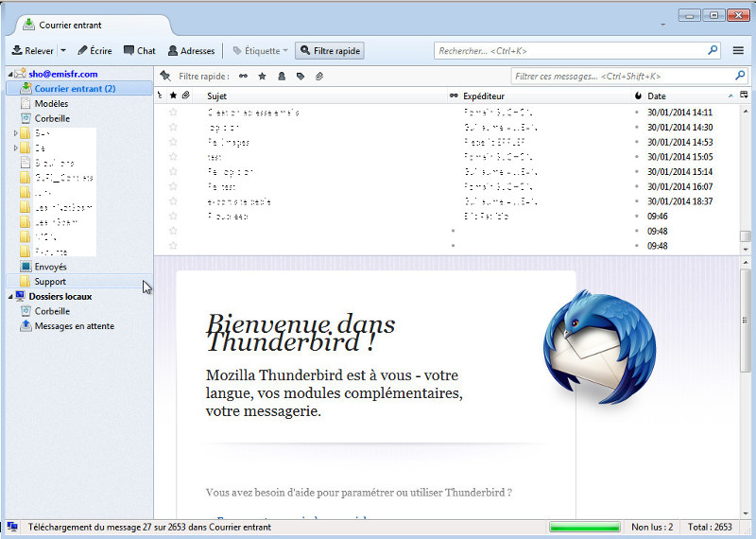Toggle the Filtre rapide button

pyautogui.click(x=329, y=50)
